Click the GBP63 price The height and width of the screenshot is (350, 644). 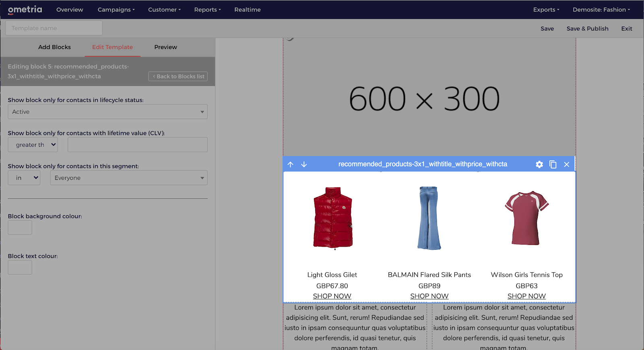(x=526, y=286)
